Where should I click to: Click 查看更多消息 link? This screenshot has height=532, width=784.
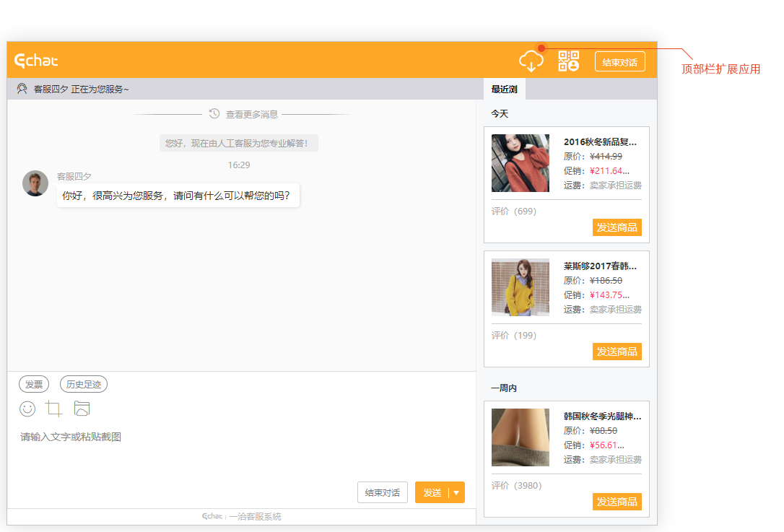pos(251,114)
